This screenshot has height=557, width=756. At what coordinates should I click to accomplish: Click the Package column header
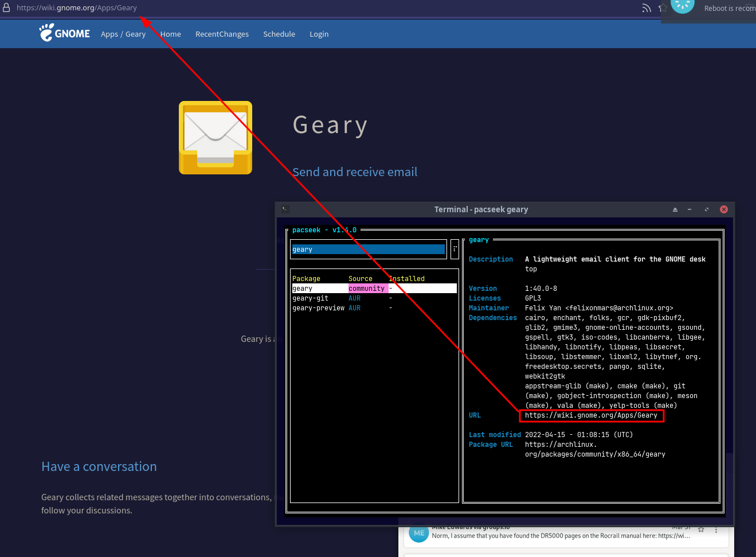click(x=307, y=279)
